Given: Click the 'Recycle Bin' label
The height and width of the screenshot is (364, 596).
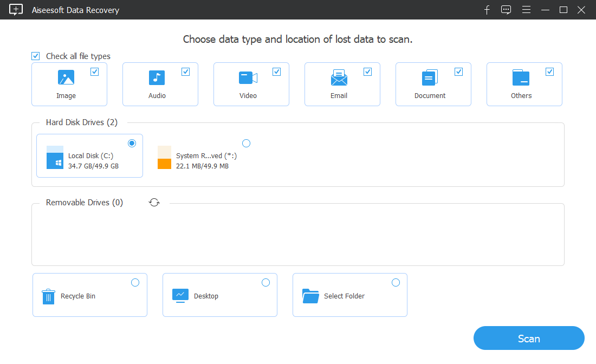Looking at the screenshot, I should point(78,296).
